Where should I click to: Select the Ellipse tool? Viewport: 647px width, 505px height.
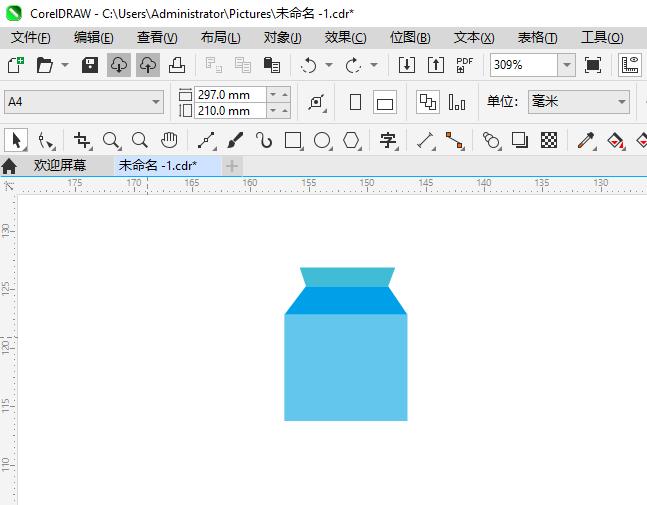(322, 140)
